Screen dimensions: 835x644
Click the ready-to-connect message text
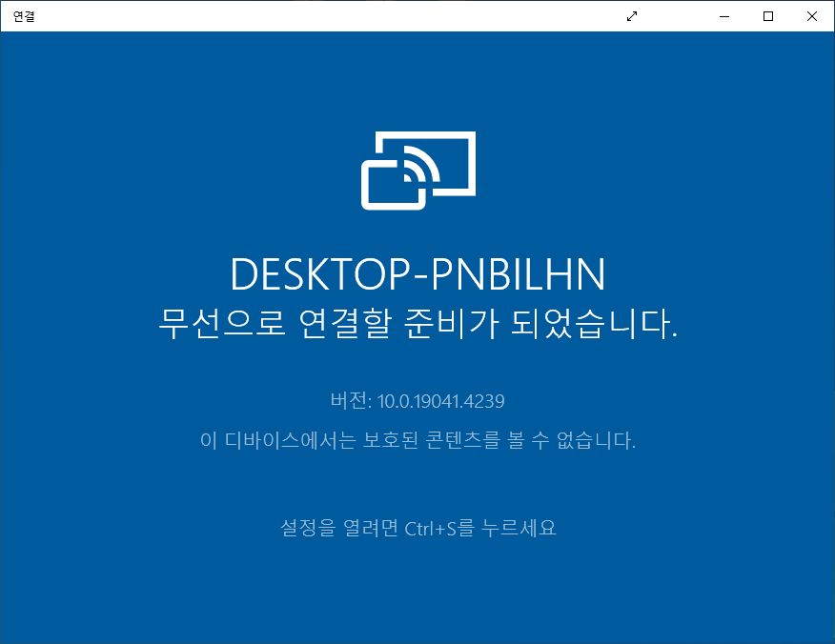tap(417, 321)
